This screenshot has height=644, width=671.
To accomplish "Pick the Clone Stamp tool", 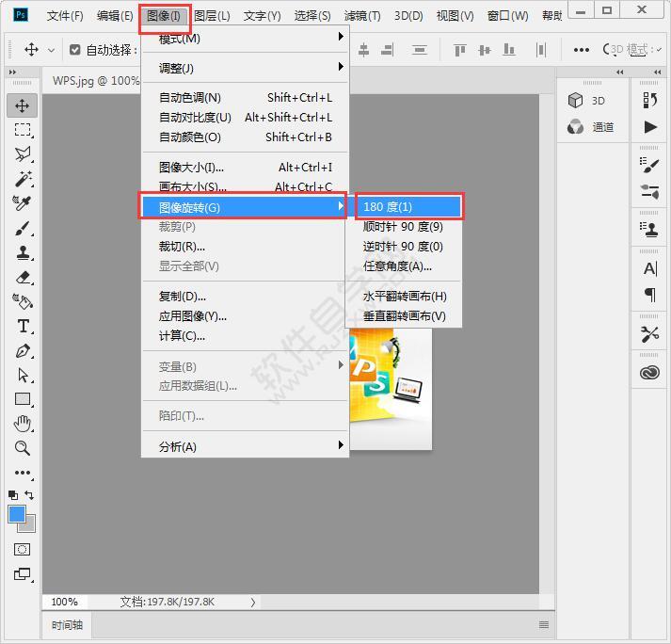I will 23,252.
